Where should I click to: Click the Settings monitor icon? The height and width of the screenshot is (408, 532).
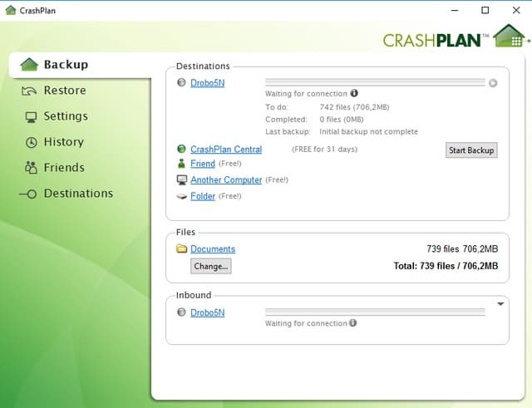pyautogui.click(x=31, y=117)
